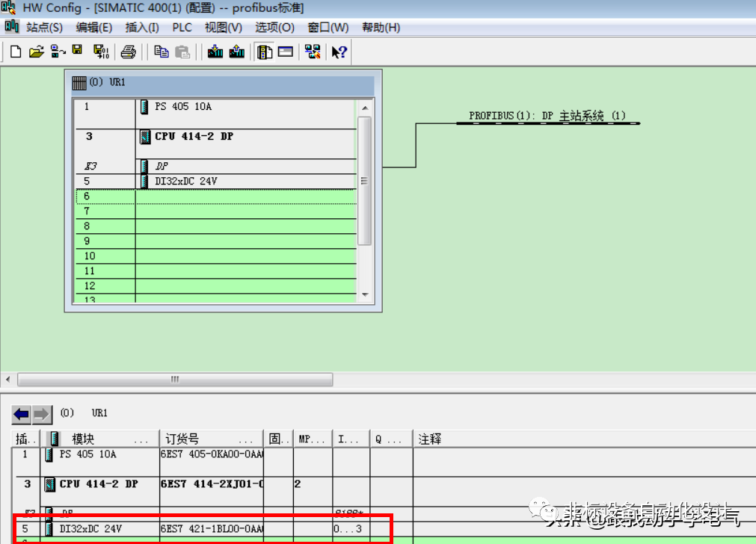The width and height of the screenshot is (756, 544).
Task: Toggle the hardware Catalog window
Action: 264,52
